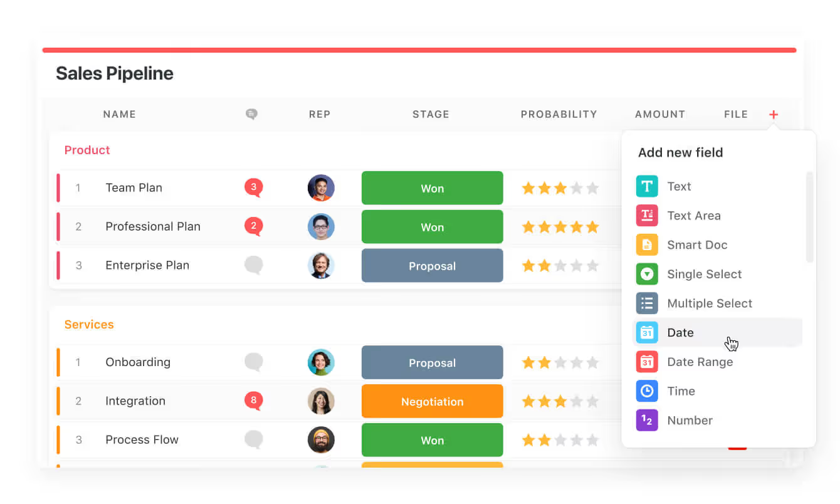
Task: Click the Services group title
Action: 89,325
